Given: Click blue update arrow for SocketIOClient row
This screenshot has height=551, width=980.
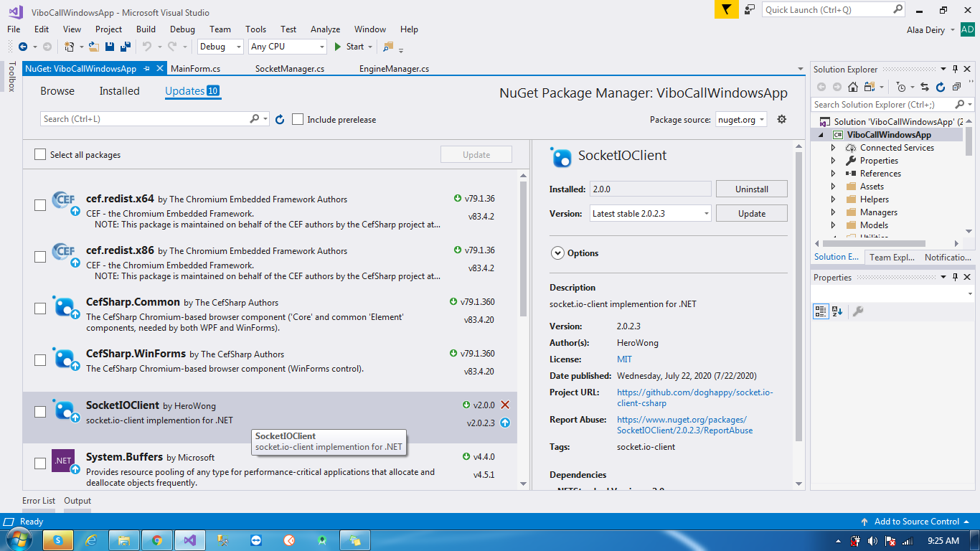Looking at the screenshot, I should coord(505,423).
